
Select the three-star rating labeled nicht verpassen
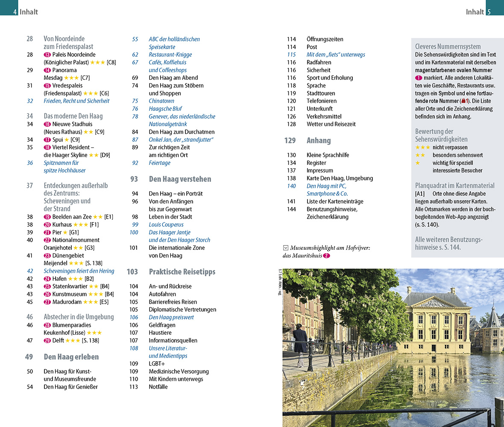pyautogui.click(x=422, y=147)
